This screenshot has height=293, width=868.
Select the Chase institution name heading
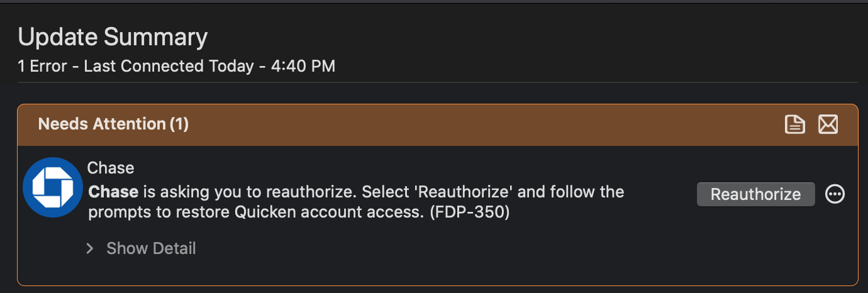(111, 168)
